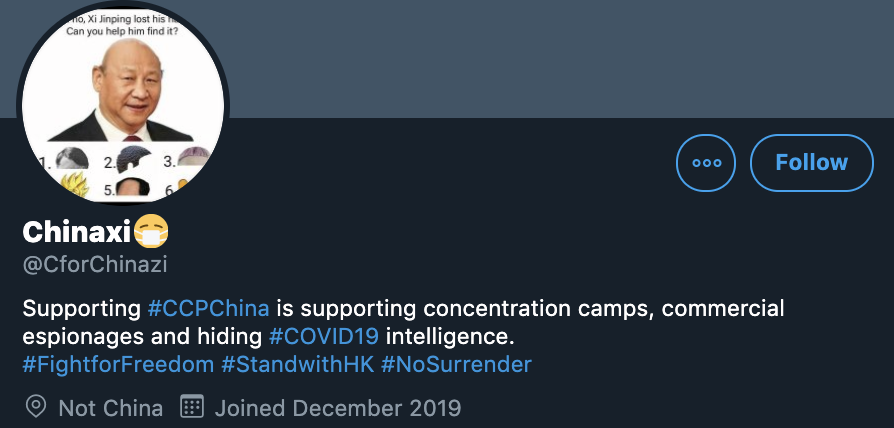This screenshot has height=428, width=894.
Task: Pick hair option 5 in the avatar
Action: [x=132, y=187]
